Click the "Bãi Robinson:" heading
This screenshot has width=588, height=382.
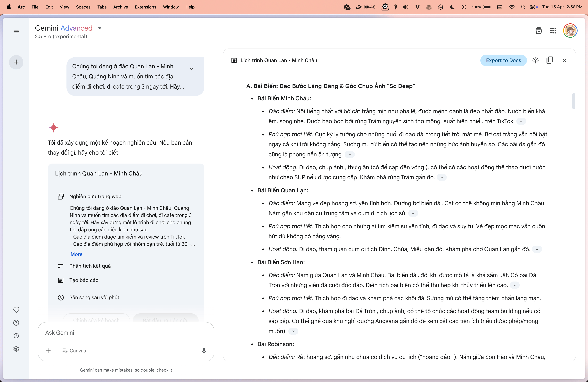click(x=276, y=344)
